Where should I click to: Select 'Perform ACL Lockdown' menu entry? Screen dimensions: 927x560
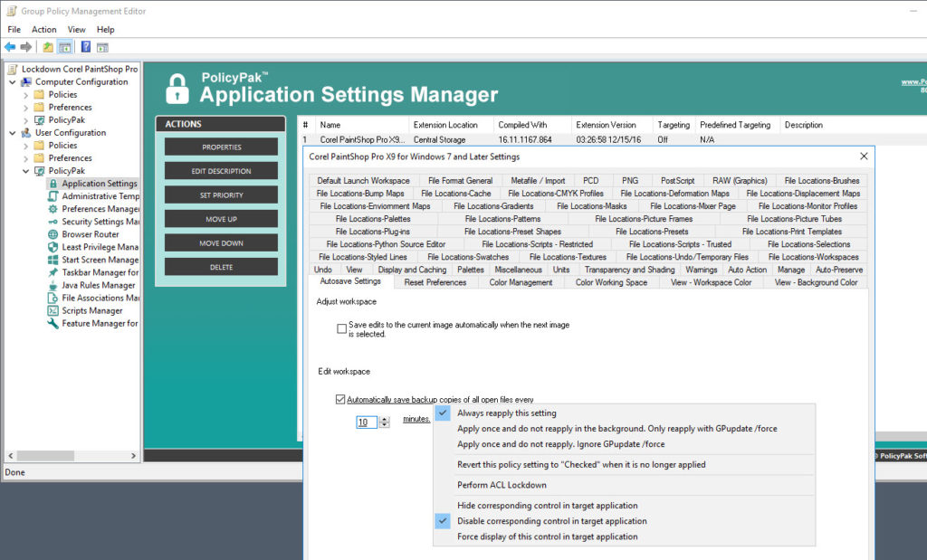[x=625, y=485]
